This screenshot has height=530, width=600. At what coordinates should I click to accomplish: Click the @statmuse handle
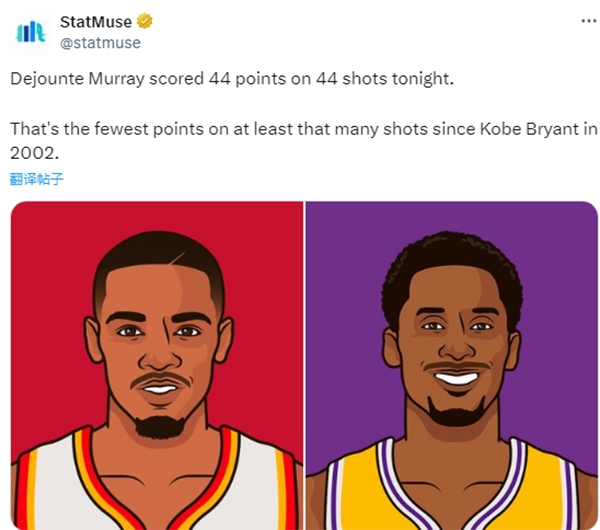click(x=100, y=42)
